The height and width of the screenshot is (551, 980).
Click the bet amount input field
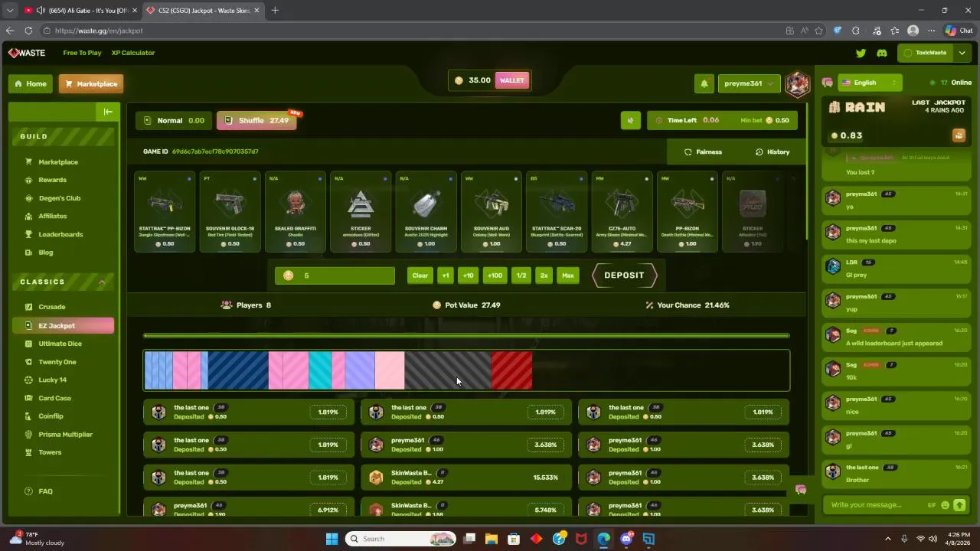coord(335,275)
